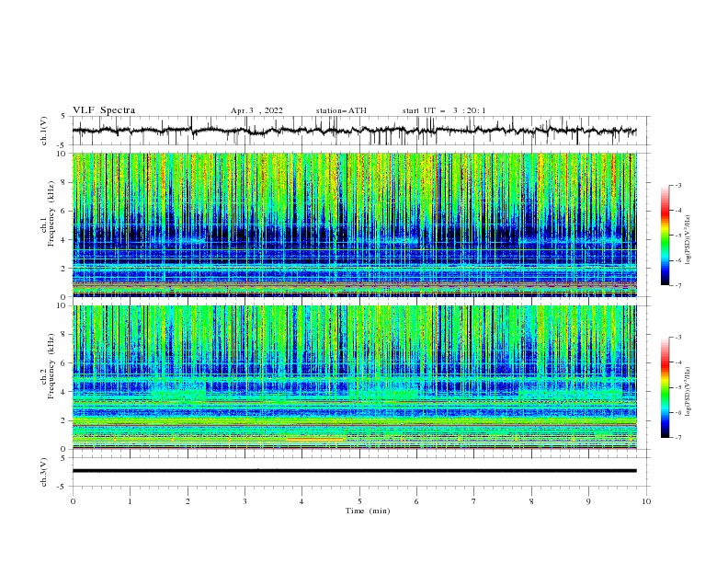Click the "5" tick on the Time axis

point(359,501)
